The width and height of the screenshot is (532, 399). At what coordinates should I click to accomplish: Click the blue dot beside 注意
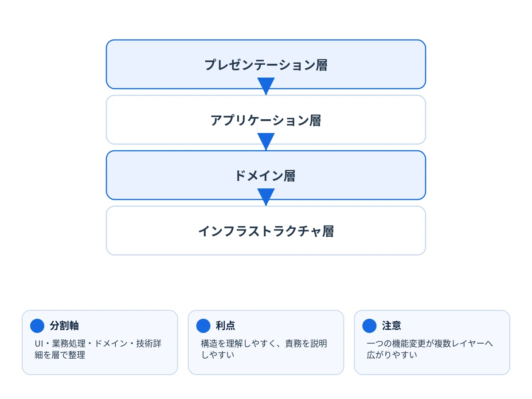[x=370, y=326]
